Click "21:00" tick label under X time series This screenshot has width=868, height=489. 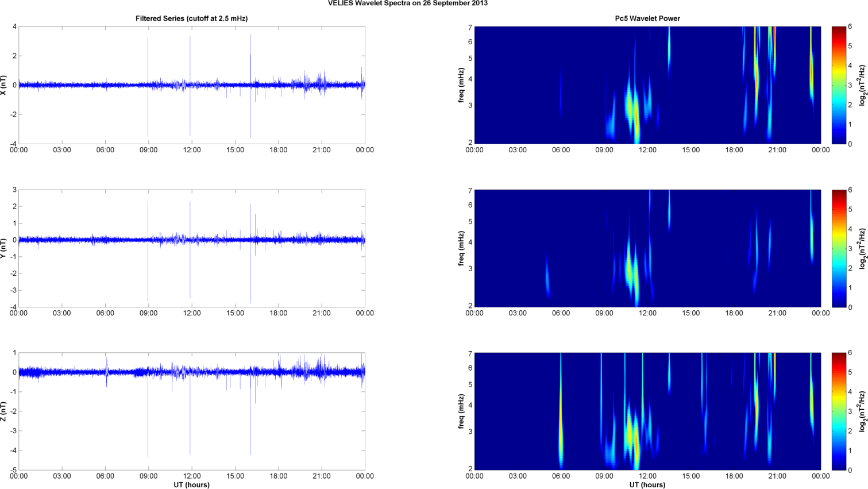pyautogui.click(x=322, y=150)
